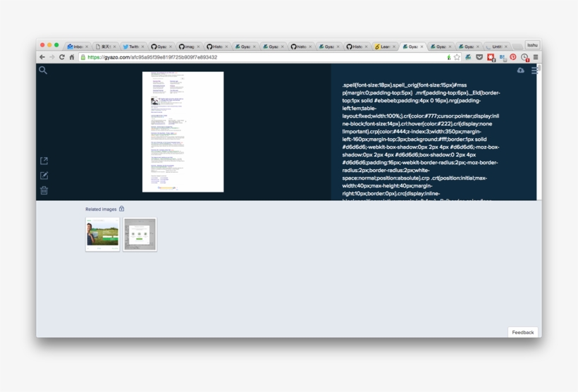Click the Pinterest extension icon

[513, 57]
